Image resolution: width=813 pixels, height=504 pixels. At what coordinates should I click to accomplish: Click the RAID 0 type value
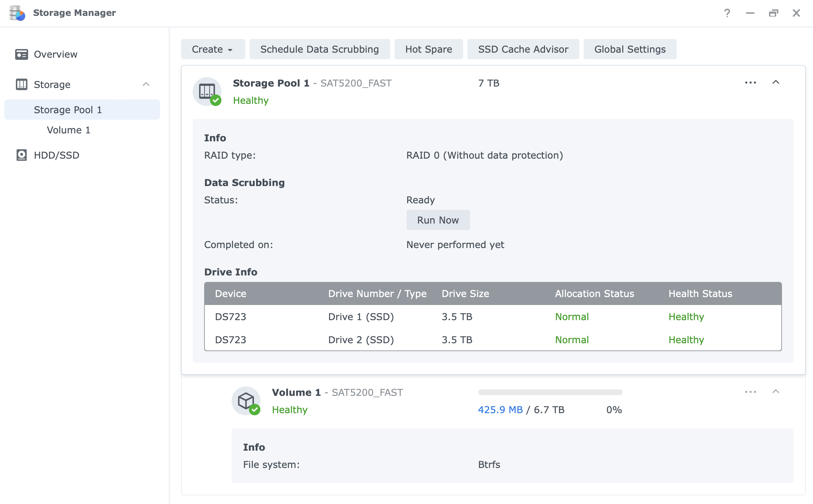[484, 155]
